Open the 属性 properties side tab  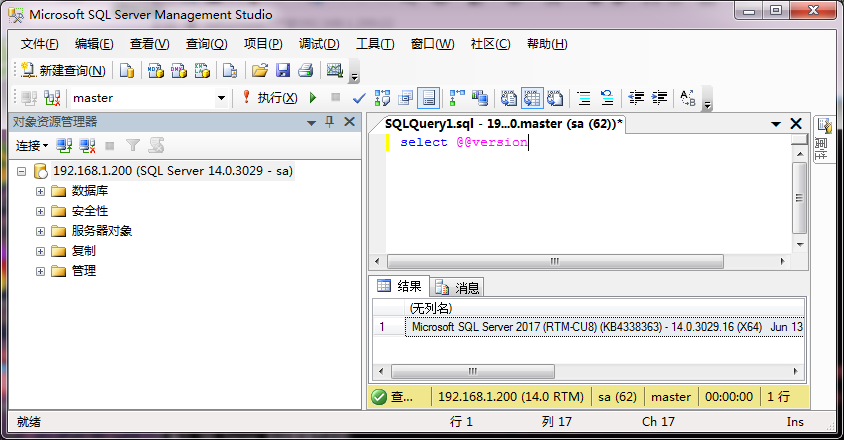pyautogui.click(x=824, y=139)
